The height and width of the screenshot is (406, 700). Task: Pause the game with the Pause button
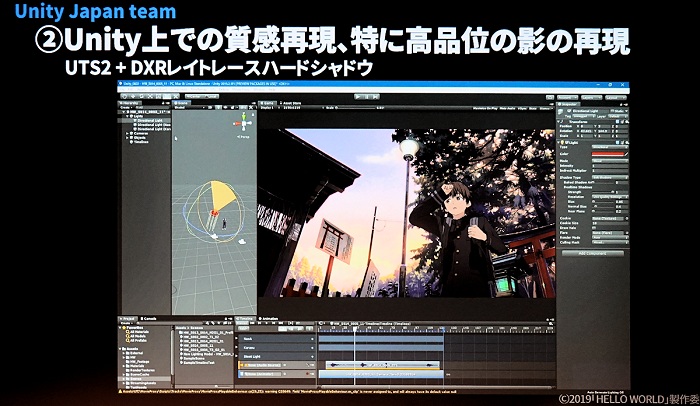click(x=367, y=96)
